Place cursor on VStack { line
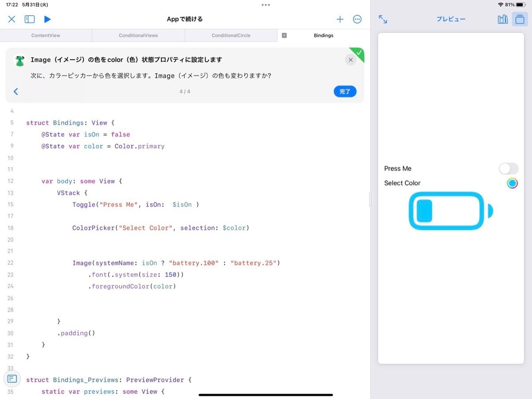This screenshot has width=532, height=399. coord(72,193)
